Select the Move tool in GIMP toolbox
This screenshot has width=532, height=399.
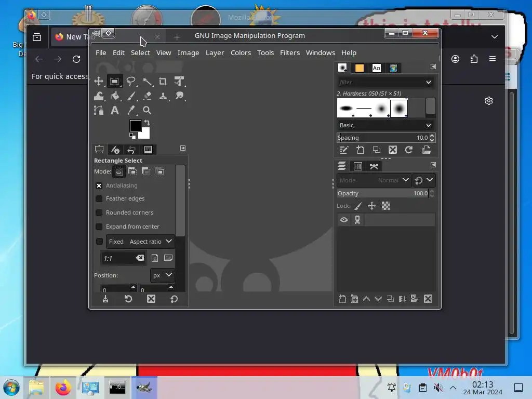tap(99, 81)
